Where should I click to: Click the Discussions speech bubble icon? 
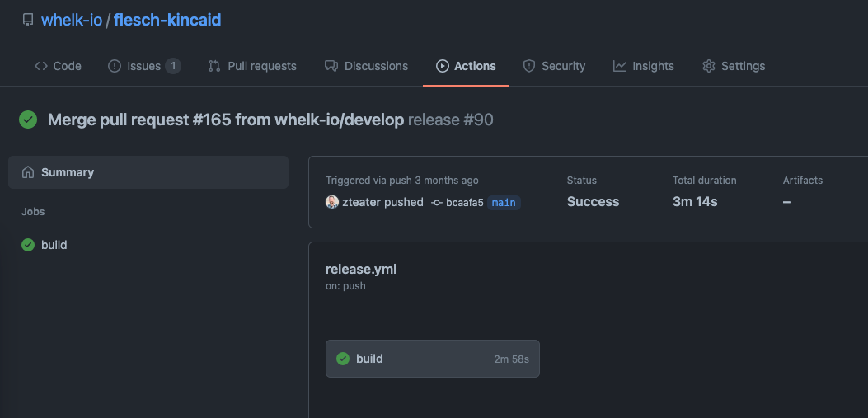point(331,66)
